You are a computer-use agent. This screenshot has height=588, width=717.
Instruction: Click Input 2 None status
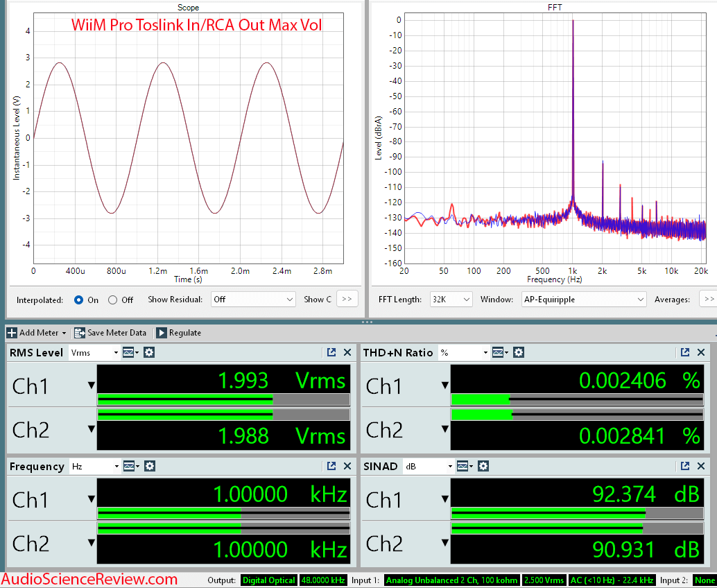705,580
